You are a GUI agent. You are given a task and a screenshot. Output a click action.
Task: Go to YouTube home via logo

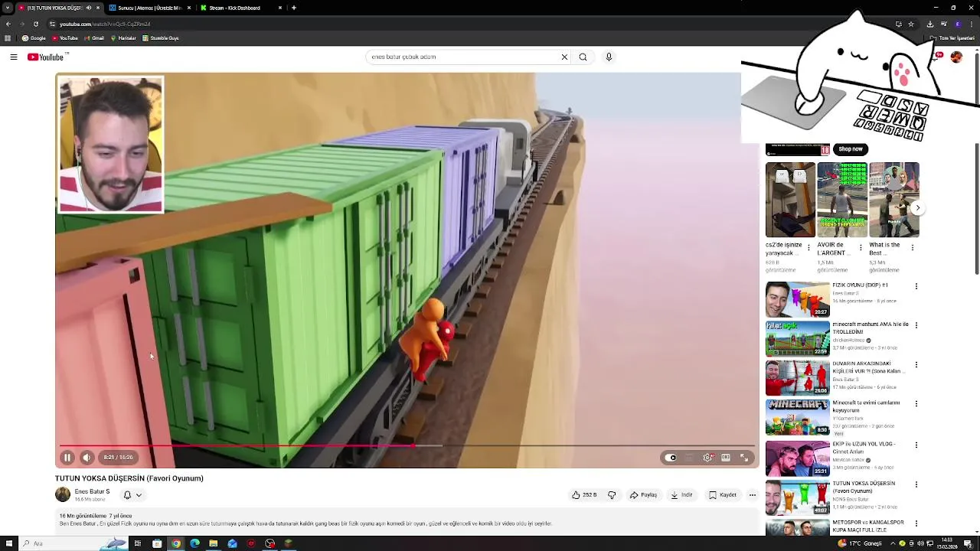click(x=47, y=57)
